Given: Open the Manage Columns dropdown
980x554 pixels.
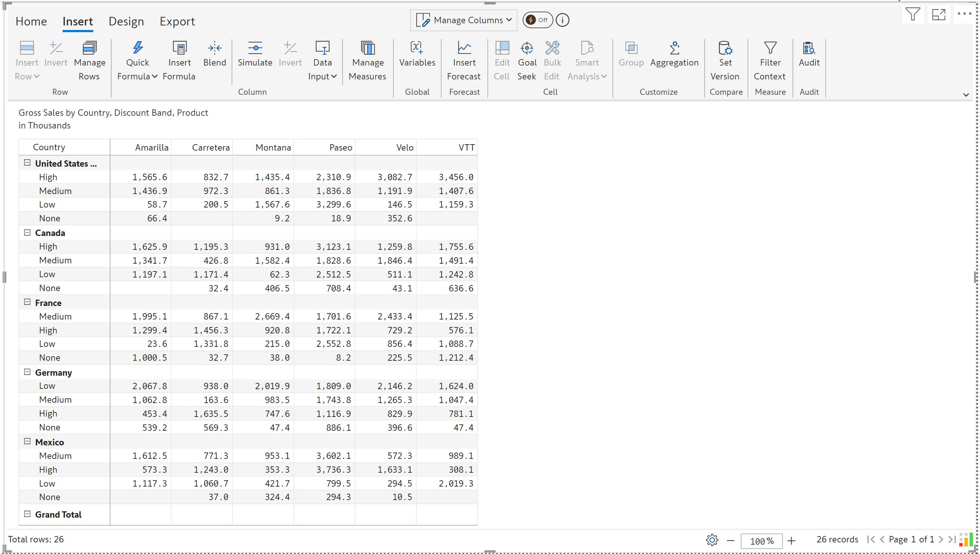Looking at the screenshot, I should coord(464,20).
